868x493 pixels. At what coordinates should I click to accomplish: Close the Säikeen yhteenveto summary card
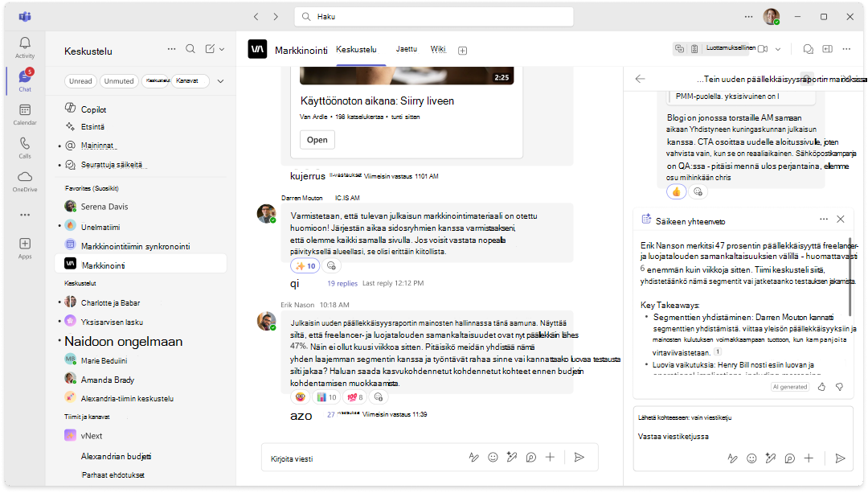click(x=841, y=220)
